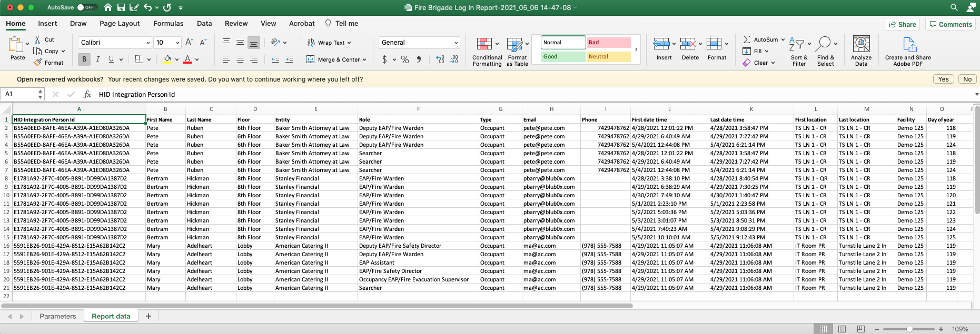The height and width of the screenshot is (334, 980).
Task: Click Yes to open recovered workbooks
Action: pos(943,79)
